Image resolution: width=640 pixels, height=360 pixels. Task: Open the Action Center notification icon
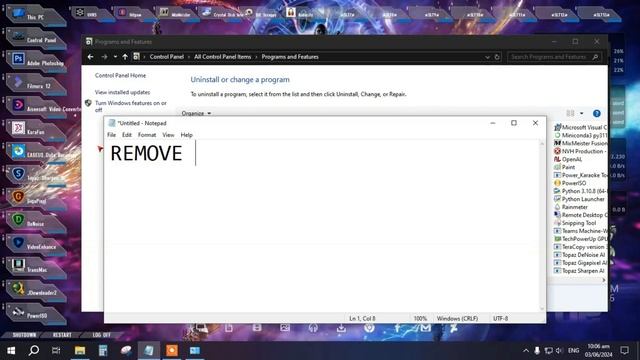tap(624, 350)
